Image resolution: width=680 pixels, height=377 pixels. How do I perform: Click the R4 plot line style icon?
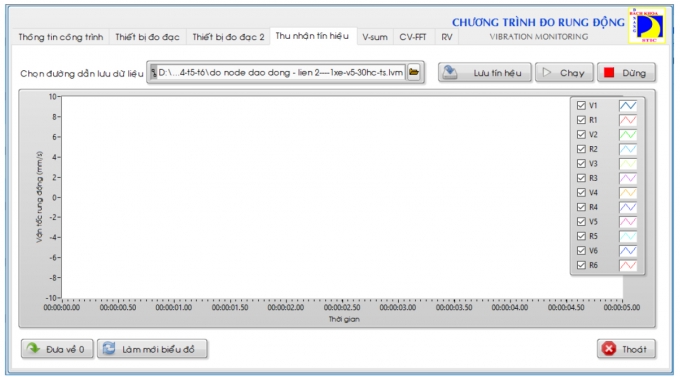(x=628, y=207)
